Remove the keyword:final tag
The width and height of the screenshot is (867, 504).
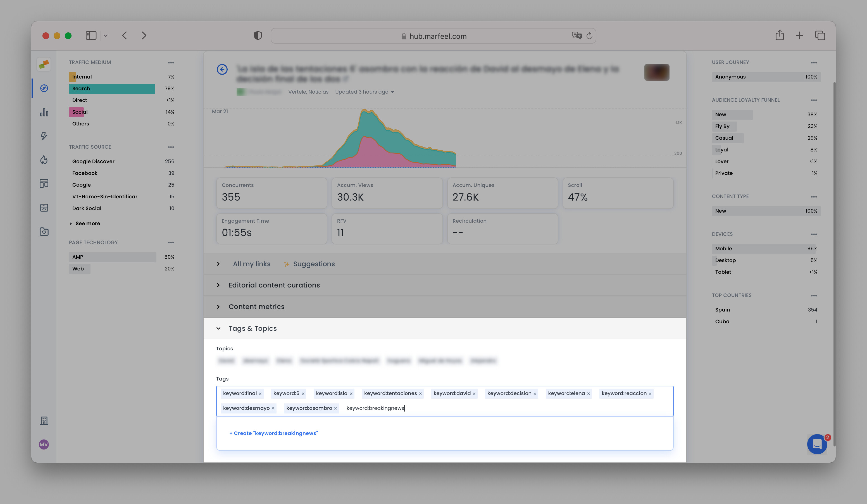click(260, 394)
